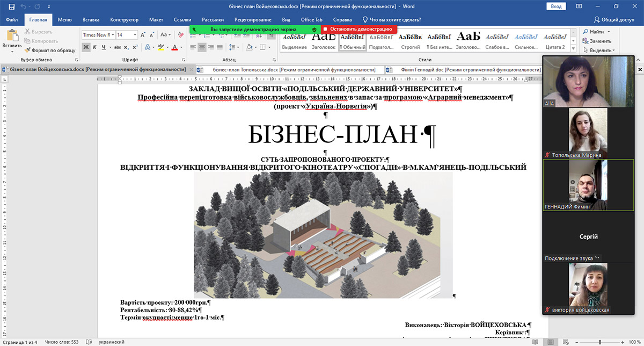Expand the font size dropdown showing 14
The width and height of the screenshot is (644, 346).
[134, 35]
